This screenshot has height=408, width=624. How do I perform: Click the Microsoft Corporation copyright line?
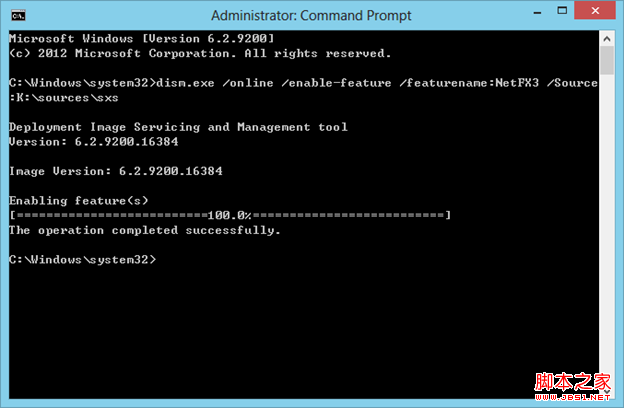[200, 53]
